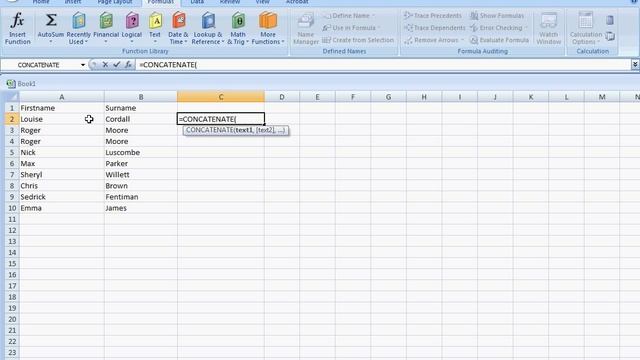The width and height of the screenshot is (640, 360).
Task: Click the Select All corner button
Action: 12,97
